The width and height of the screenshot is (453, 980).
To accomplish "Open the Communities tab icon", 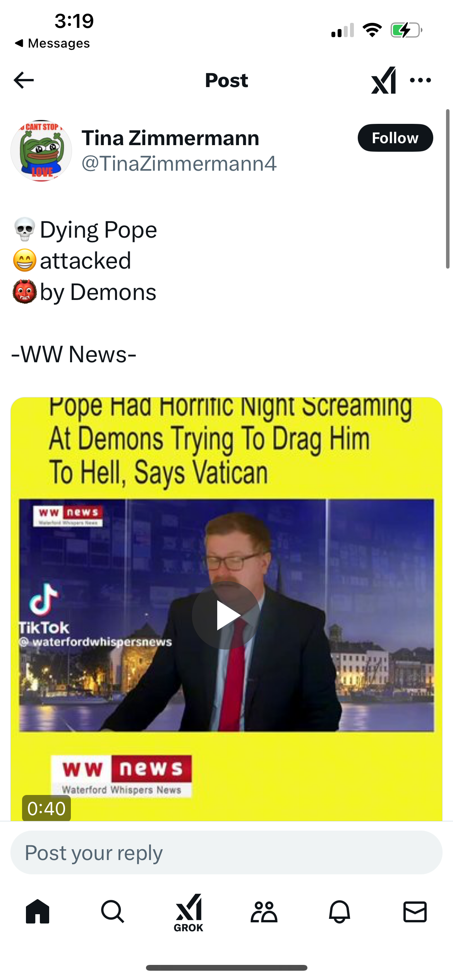I will pyautogui.click(x=264, y=911).
